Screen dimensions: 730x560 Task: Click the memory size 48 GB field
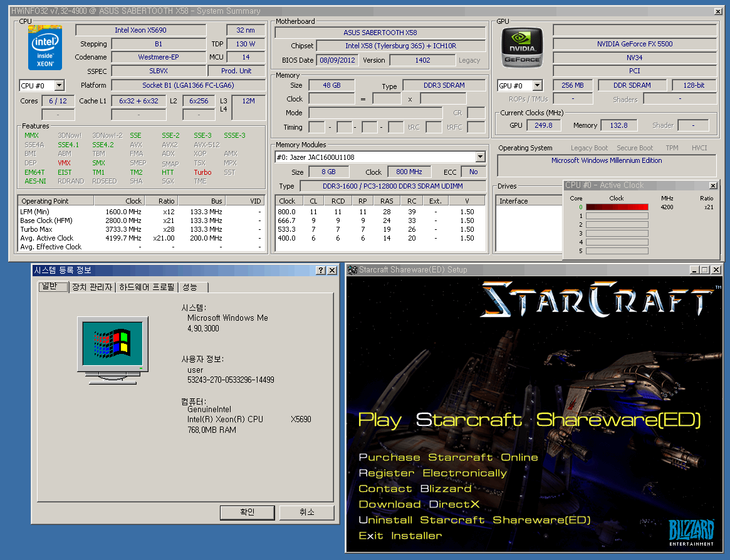click(331, 86)
